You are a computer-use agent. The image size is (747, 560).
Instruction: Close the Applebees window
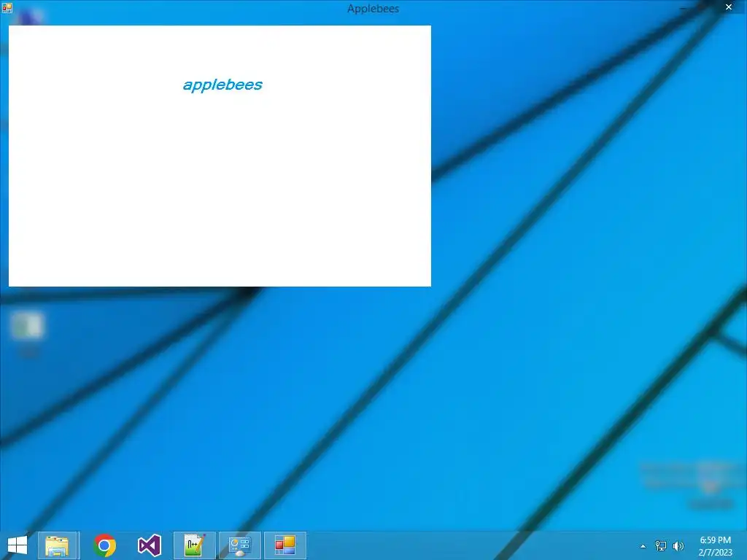coord(729,7)
